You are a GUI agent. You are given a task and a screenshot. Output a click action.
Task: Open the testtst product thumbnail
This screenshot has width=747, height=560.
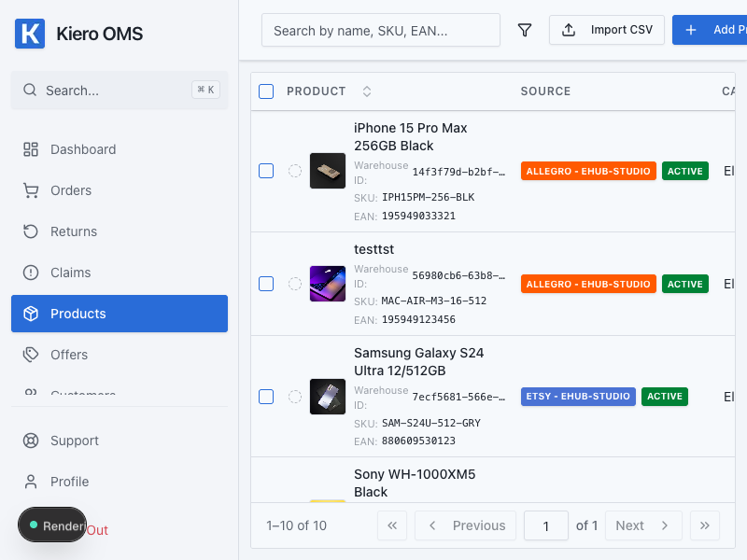click(x=328, y=284)
